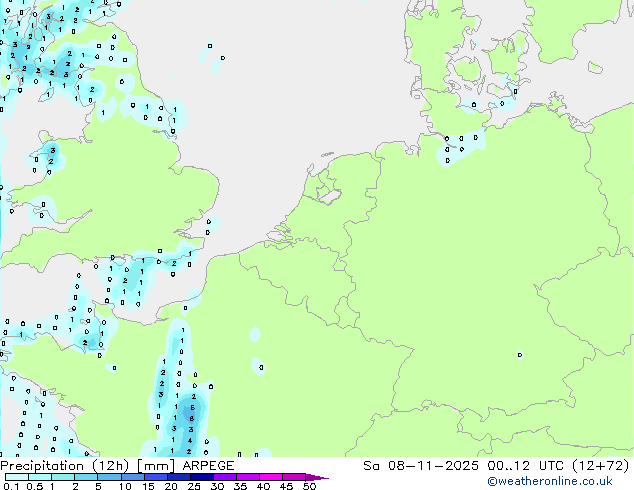This screenshot has width=634, height=490.
Task: Select the date text 'Sa 08-11-2025'
Action: click(421, 466)
